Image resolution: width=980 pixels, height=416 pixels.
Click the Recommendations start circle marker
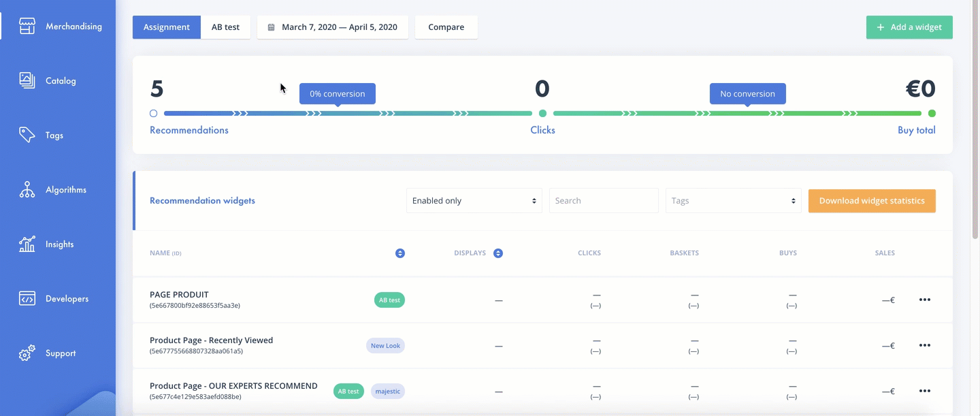(x=153, y=114)
